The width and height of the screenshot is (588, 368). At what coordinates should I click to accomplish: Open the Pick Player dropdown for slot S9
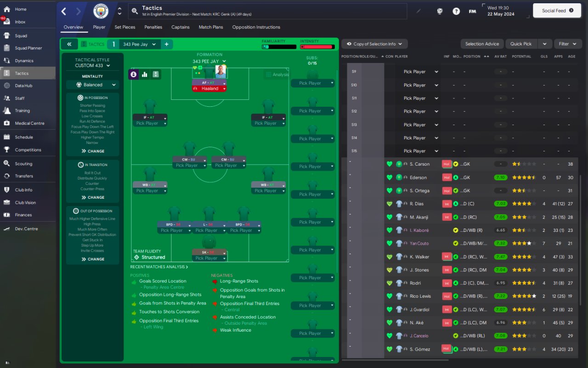click(420, 72)
